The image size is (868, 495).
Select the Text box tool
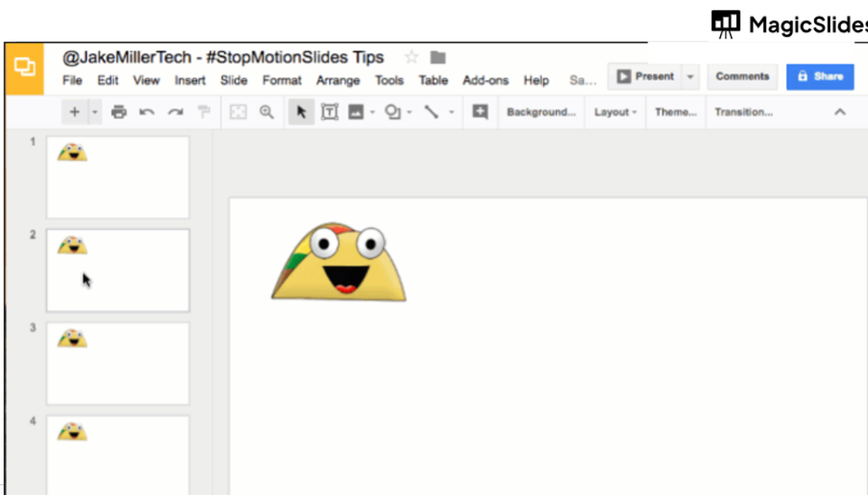coord(329,112)
